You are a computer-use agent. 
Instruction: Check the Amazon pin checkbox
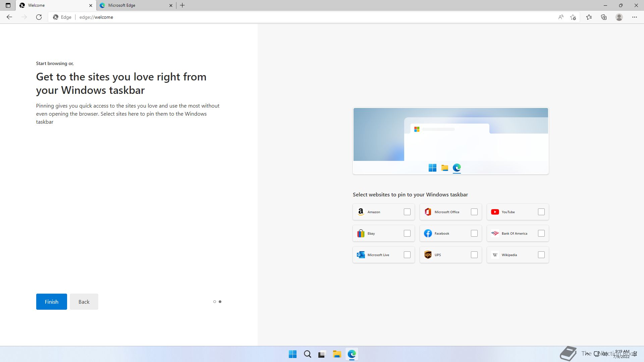click(407, 212)
